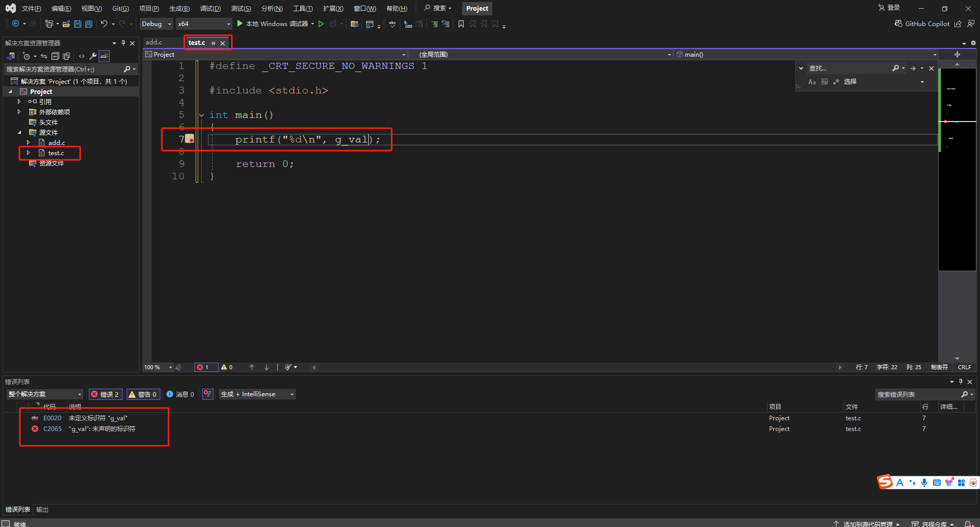The width and height of the screenshot is (980, 527).
Task: Click the Sogou microphone voice input icon
Action: click(924, 483)
